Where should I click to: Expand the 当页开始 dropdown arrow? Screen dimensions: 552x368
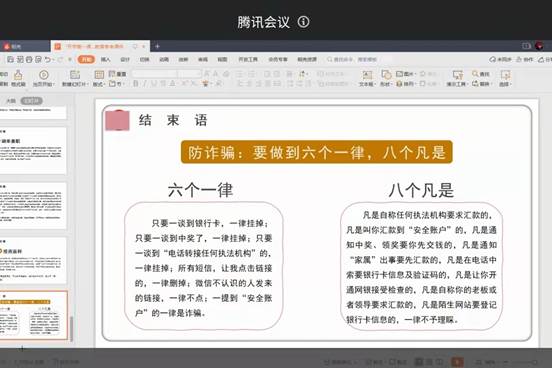pyautogui.click(x=53, y=84)
